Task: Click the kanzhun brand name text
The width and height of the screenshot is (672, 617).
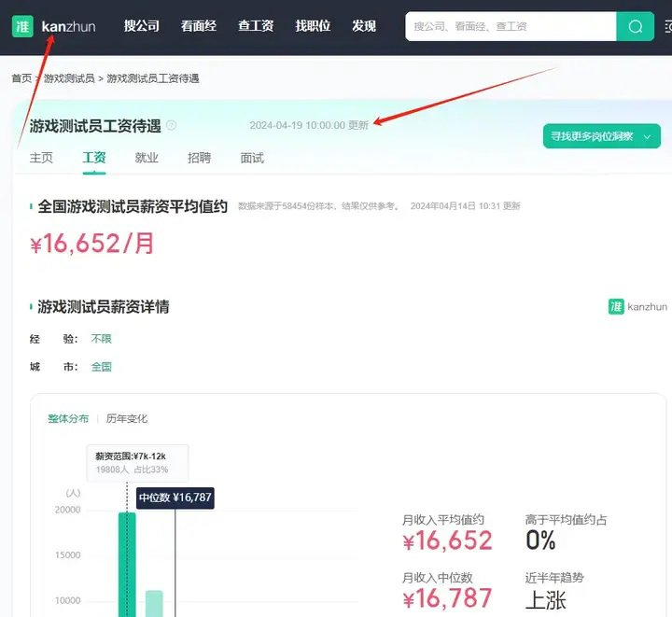Action: pyautogui.click(x=68, y=27)
